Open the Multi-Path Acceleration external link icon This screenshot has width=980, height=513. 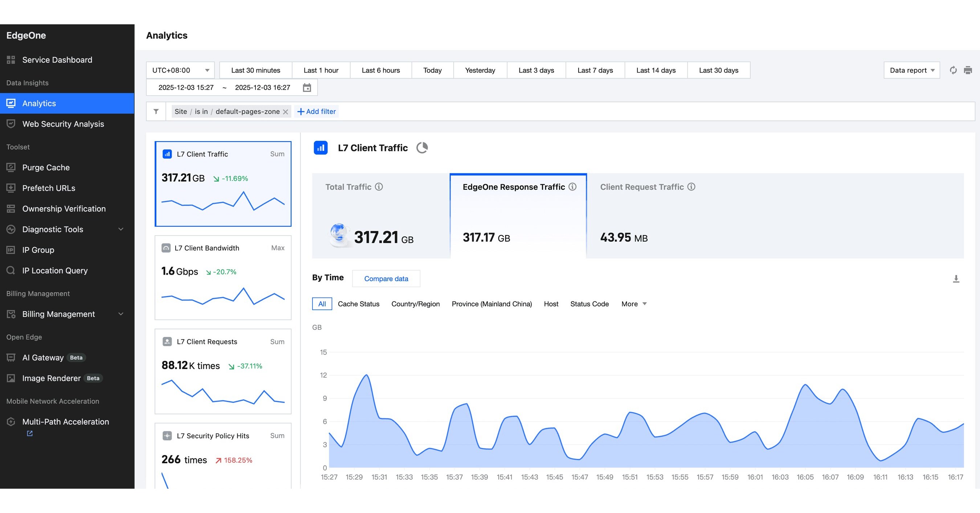30,433
